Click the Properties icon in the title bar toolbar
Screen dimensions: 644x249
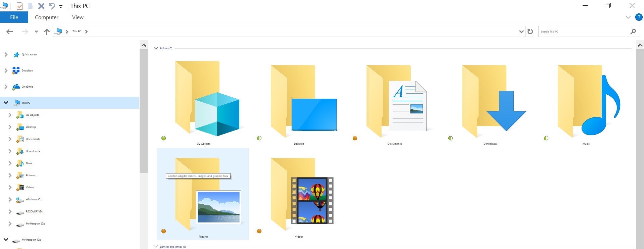[x=19, y=6]
